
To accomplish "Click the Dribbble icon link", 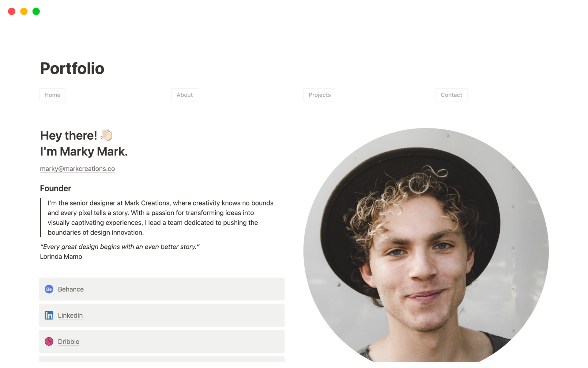I will (49, 341).
